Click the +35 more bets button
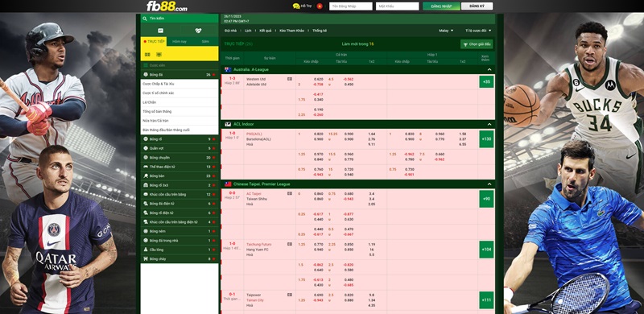Viewport: 644px width, 314px height. click(x=486, y=82)
